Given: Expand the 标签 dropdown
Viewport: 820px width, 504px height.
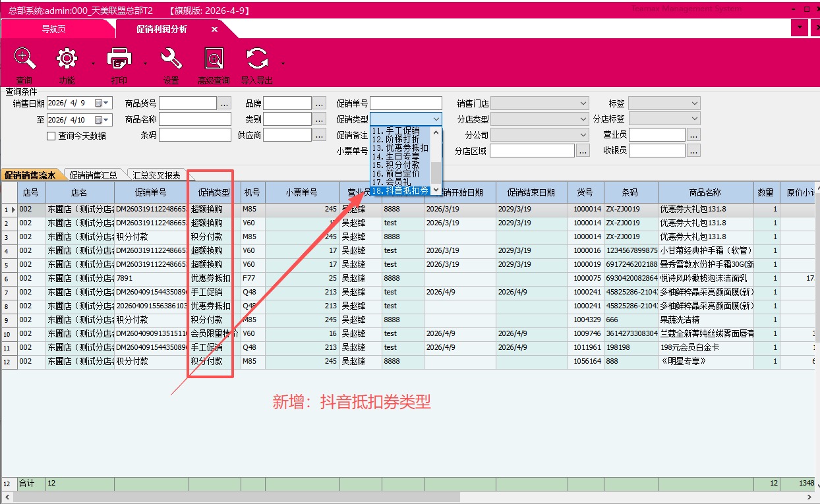Looking at the screenshot, I should (694, 103).
